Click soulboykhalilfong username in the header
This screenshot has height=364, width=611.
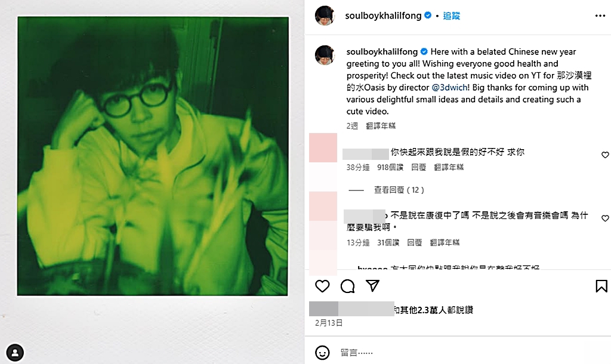pos(383,16)
